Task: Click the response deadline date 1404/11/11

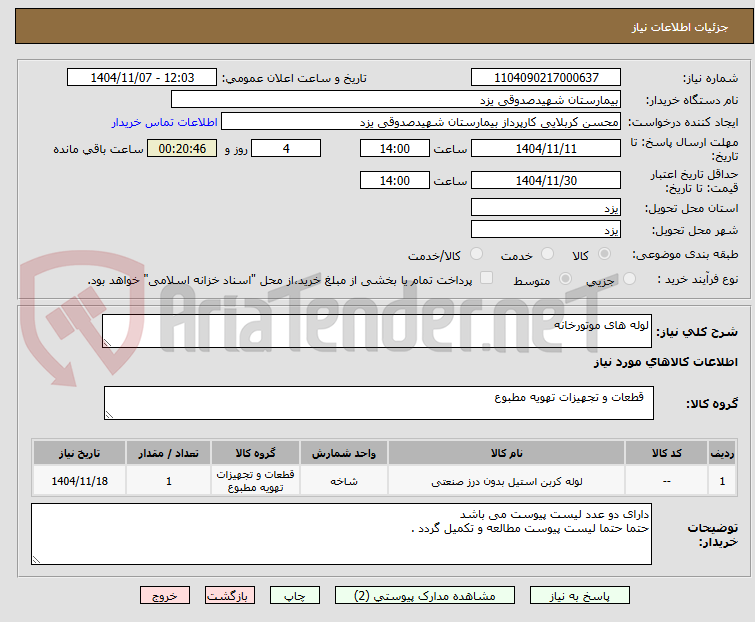Action: (546, 148)
